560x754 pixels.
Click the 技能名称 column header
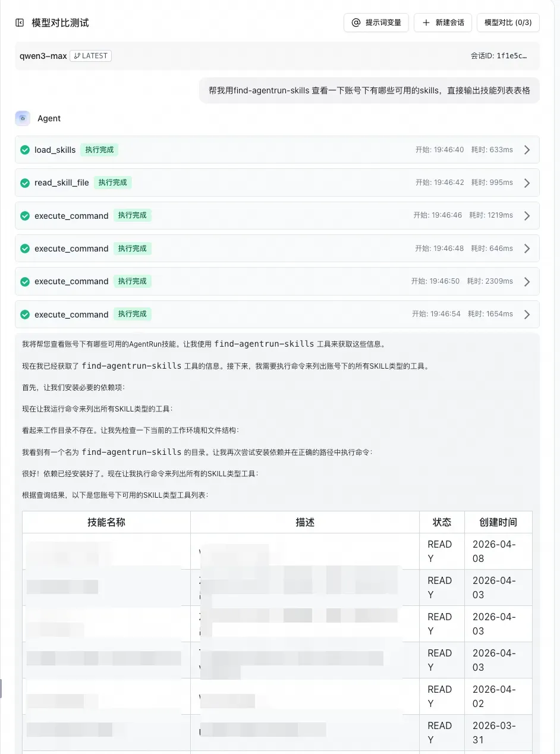point(106,522)
